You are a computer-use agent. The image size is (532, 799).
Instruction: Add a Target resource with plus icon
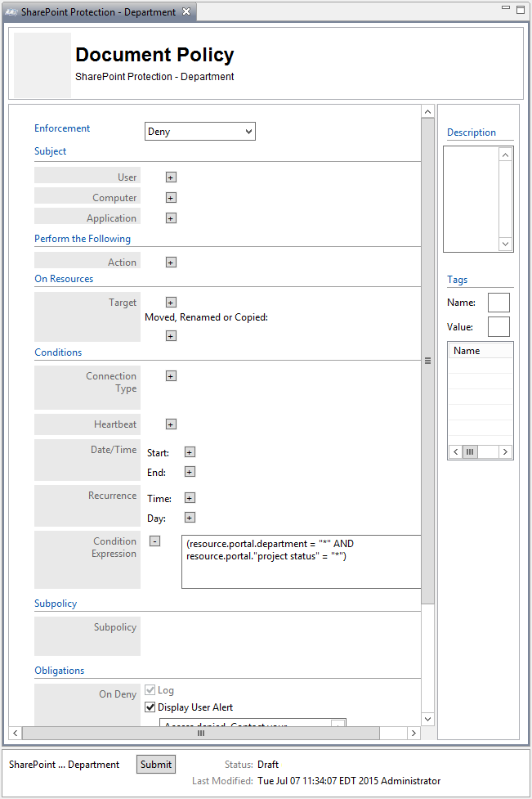pos(171,303)
